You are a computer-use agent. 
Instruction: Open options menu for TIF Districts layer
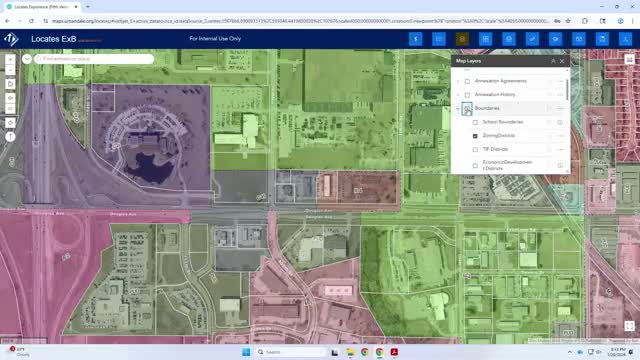(560, 150)
